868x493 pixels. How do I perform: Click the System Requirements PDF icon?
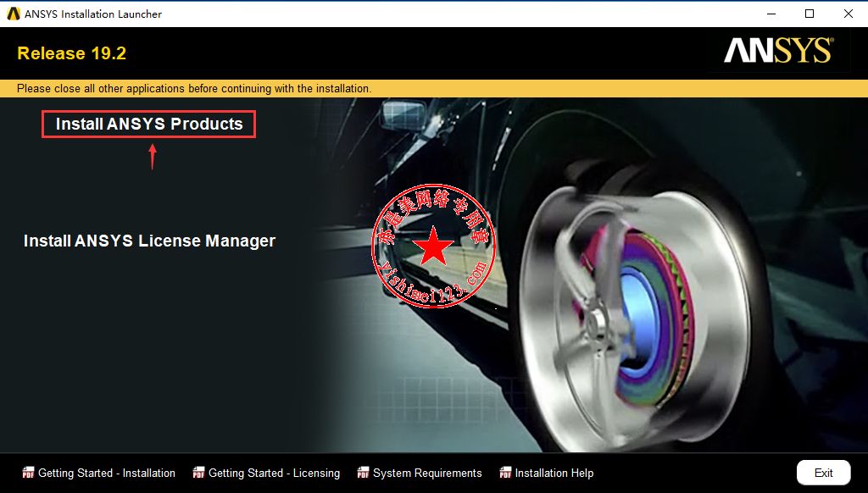363,473
